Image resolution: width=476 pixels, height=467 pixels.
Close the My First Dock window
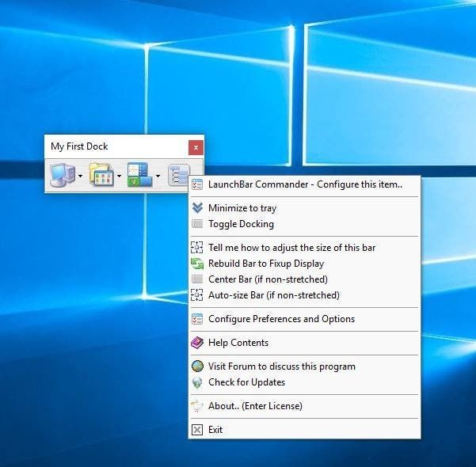196,147
